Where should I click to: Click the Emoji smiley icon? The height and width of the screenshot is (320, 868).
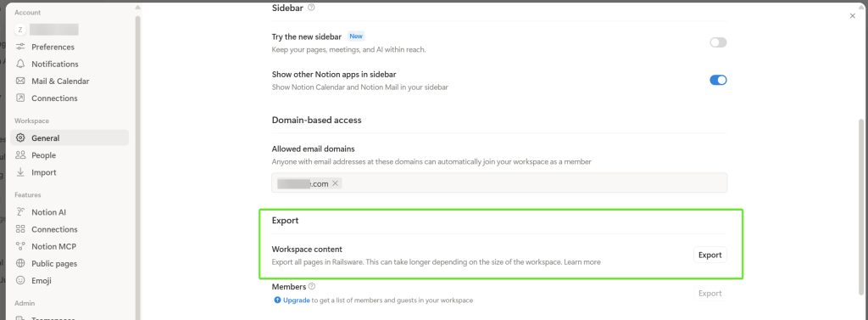[x=20, y=281]
